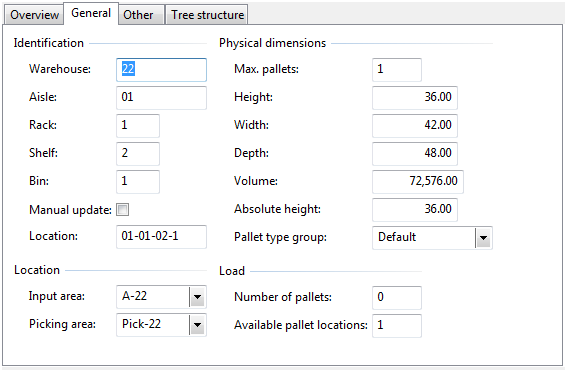Click the Available pallet locations field
This screenshot has height=372, width=567.
tap(397, 325)
